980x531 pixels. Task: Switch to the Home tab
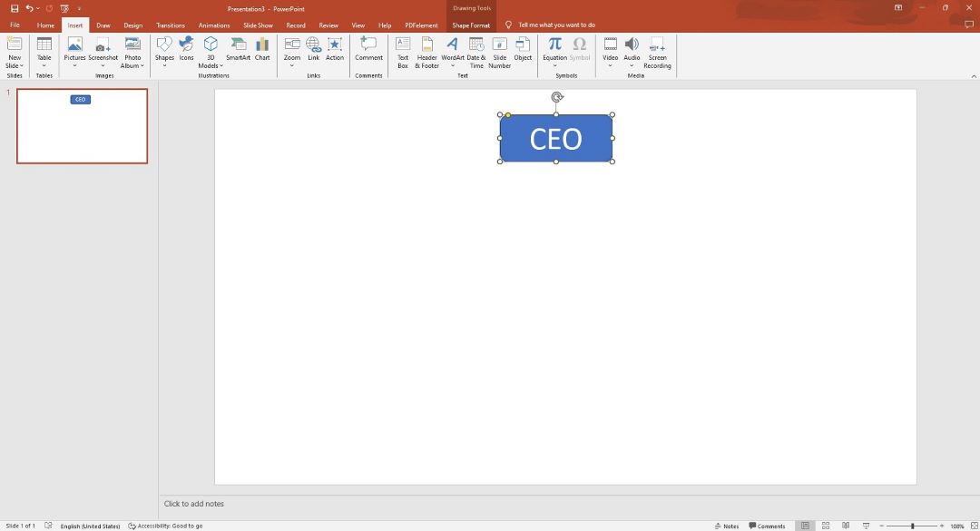(x=45, y=25)
